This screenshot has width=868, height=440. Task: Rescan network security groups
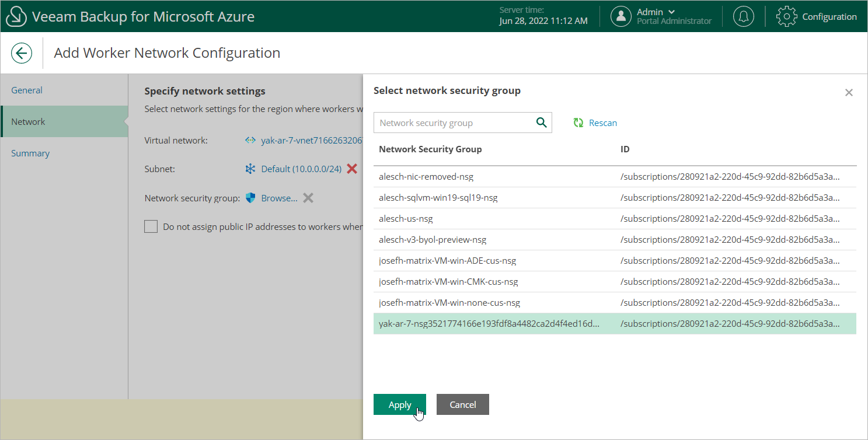click(x=595, y=123)
